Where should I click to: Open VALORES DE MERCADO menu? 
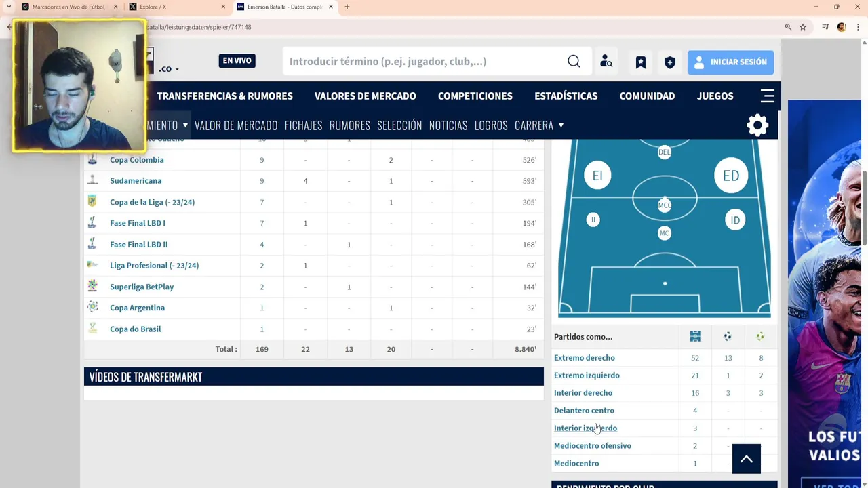[365, 96]
